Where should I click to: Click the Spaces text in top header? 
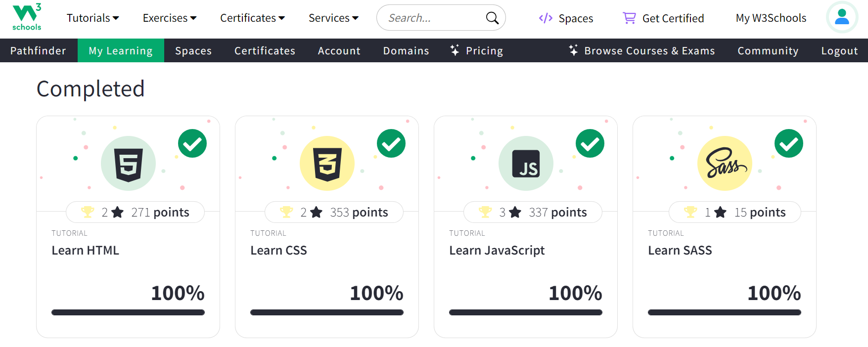tap(576, 18)
